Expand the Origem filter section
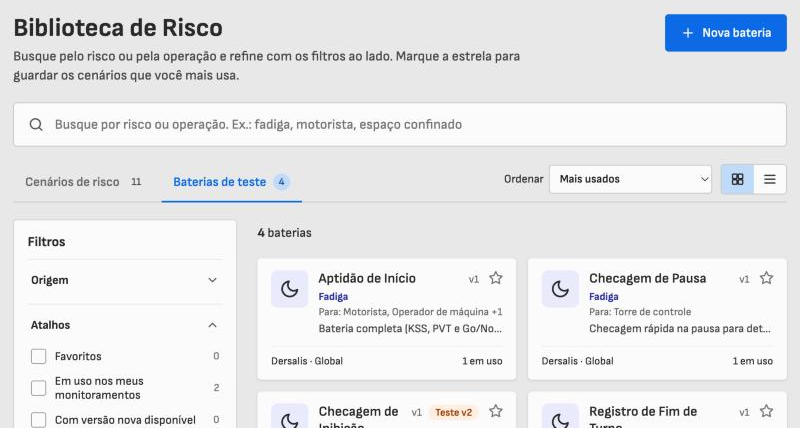 (x=124, y=280)
